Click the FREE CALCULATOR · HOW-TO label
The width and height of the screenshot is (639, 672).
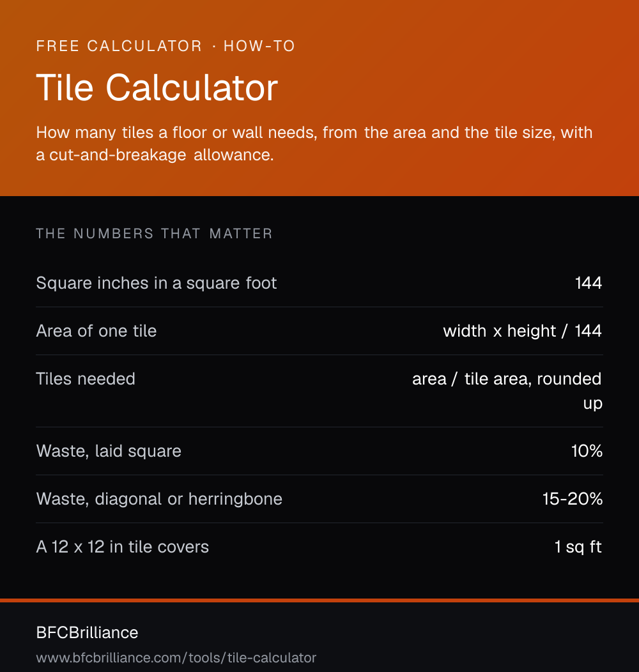point(166,46)
